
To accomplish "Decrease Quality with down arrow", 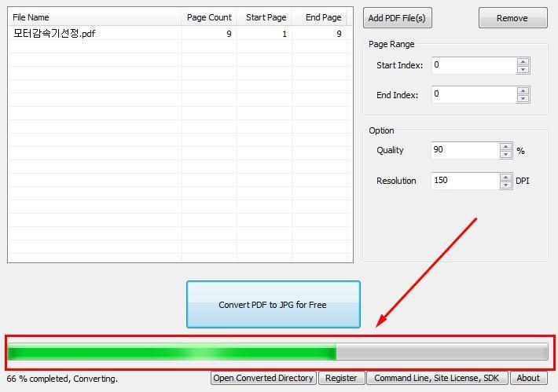I will coord(505,155).
